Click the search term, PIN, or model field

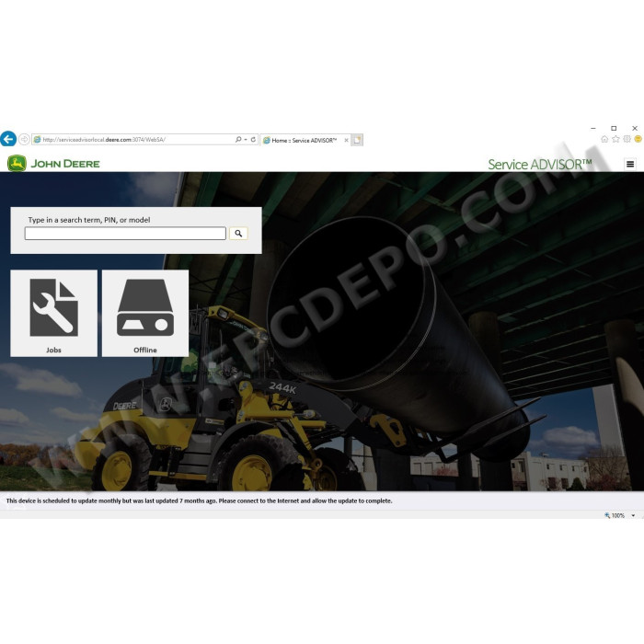(x=125, y=234)
